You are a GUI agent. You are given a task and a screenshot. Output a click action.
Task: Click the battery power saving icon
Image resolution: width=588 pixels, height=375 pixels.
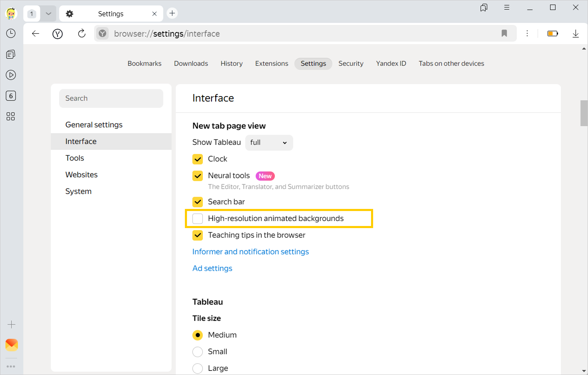pyautogui.click(x=553, y=34)
